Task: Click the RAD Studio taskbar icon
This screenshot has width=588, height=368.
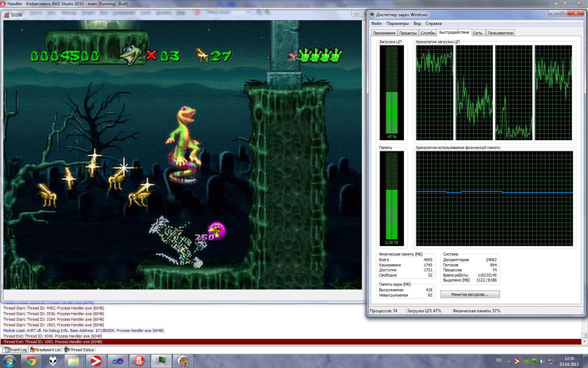Action: point(139,361)
